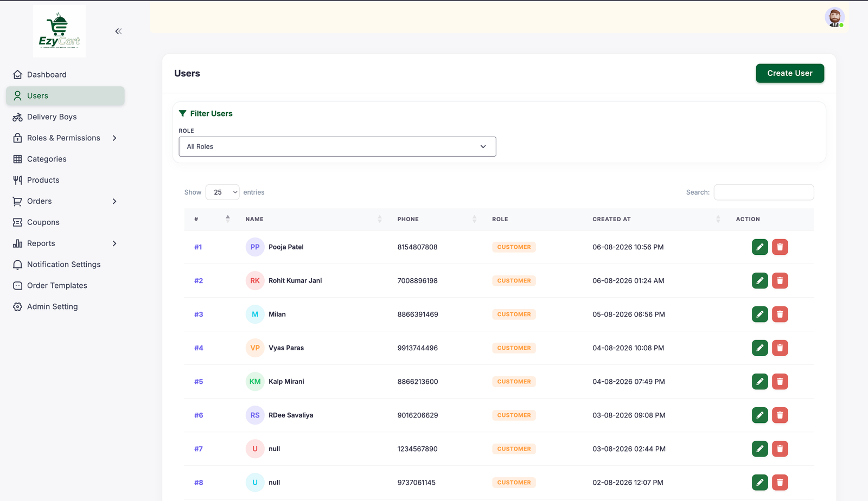Click the EzyCart logo
This screenshot has width=868, height=501.
point(59,31)
